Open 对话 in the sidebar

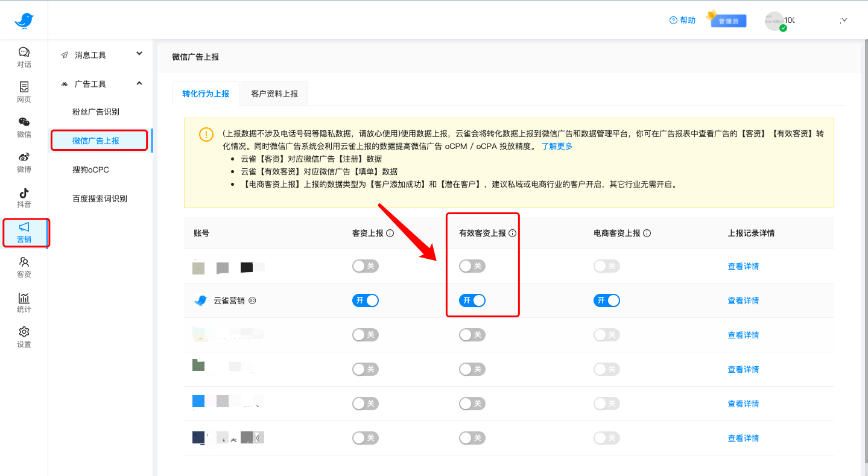coord(24,57)
